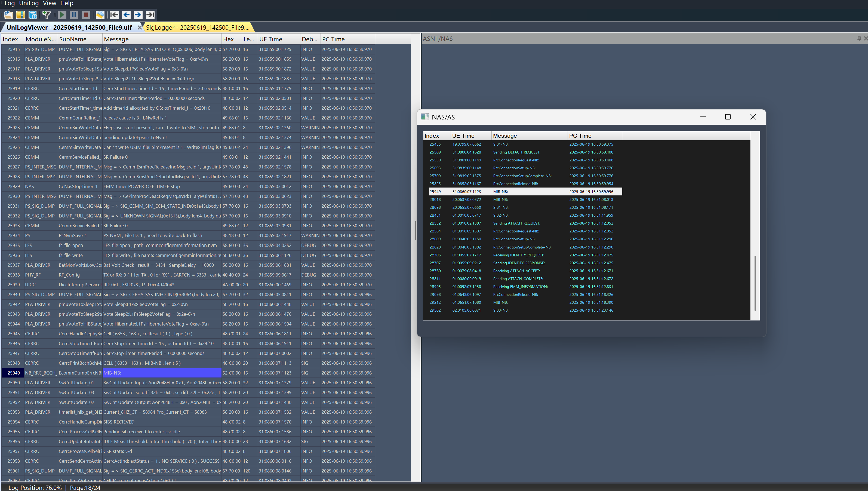Pause log capture with the Pause icon
The image size is (868, 491).
click(x=74, y=14)
